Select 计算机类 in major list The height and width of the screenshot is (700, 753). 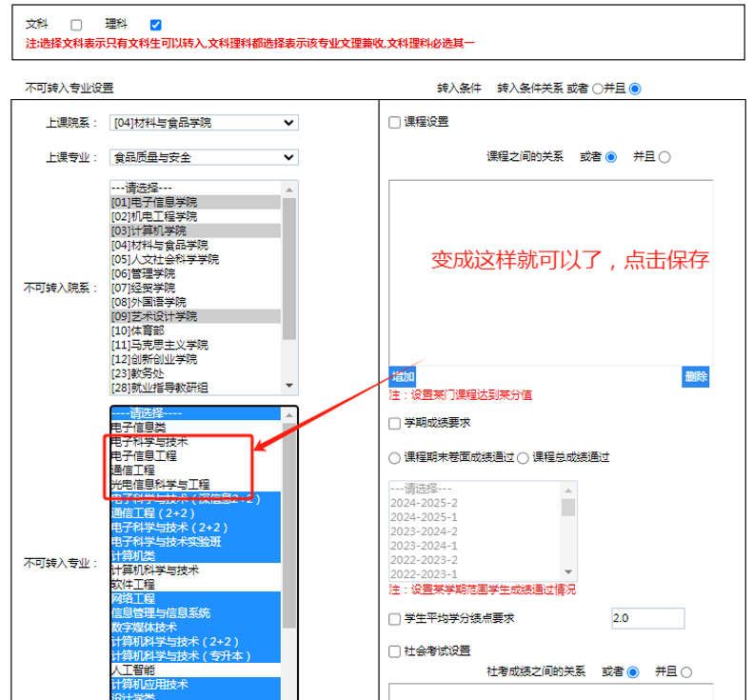[x=195, y=556]
